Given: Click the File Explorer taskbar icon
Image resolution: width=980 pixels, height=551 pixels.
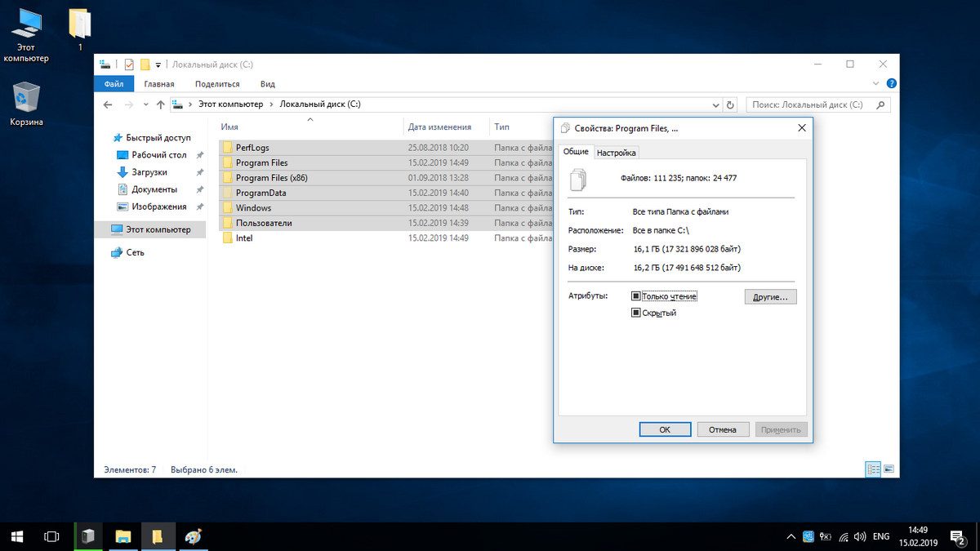Looking at the screenshot, I should click(122, 536).
